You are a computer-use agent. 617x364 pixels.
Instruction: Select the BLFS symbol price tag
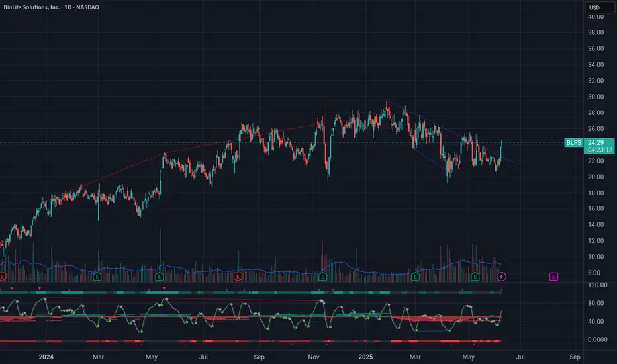point(574,142)
